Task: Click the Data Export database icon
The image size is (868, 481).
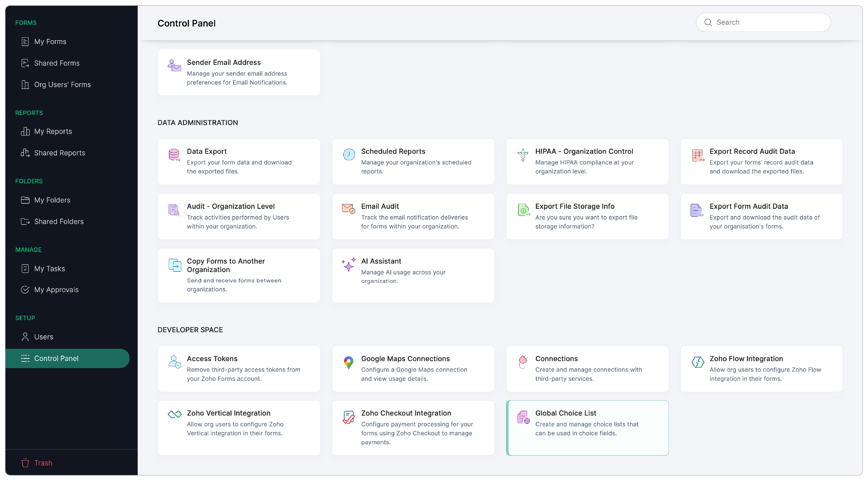Action: pyautogui.click(x=174, y=154)
